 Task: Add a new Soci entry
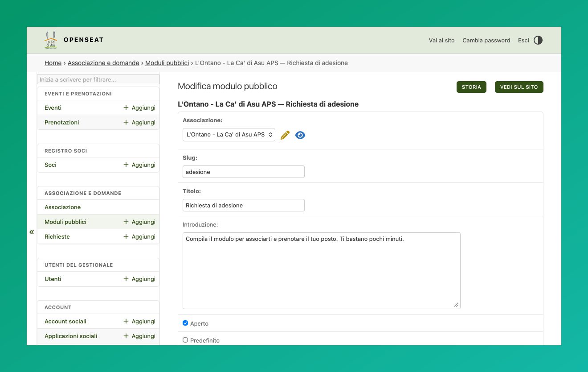coord(139,165)
